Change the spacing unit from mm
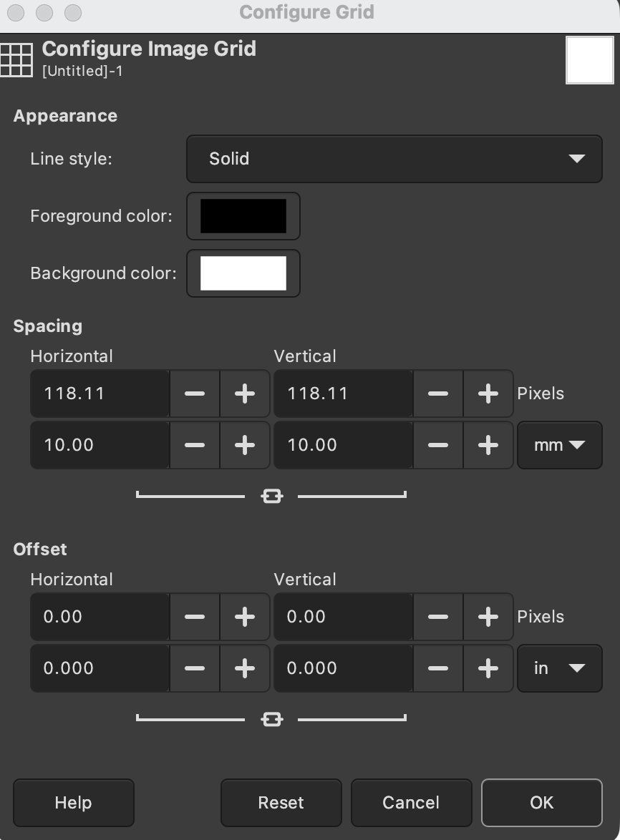 click(x=559, y=445)
